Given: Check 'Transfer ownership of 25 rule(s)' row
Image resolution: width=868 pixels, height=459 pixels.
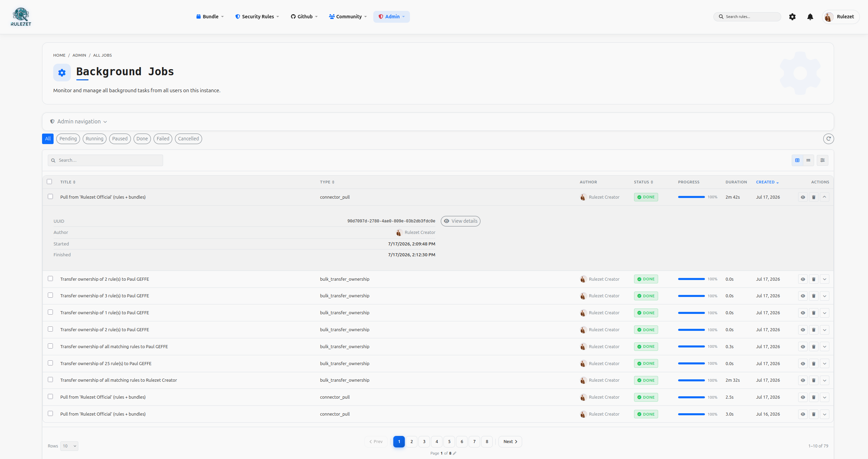Looking at the screenshot, I should tap(51, 363).
